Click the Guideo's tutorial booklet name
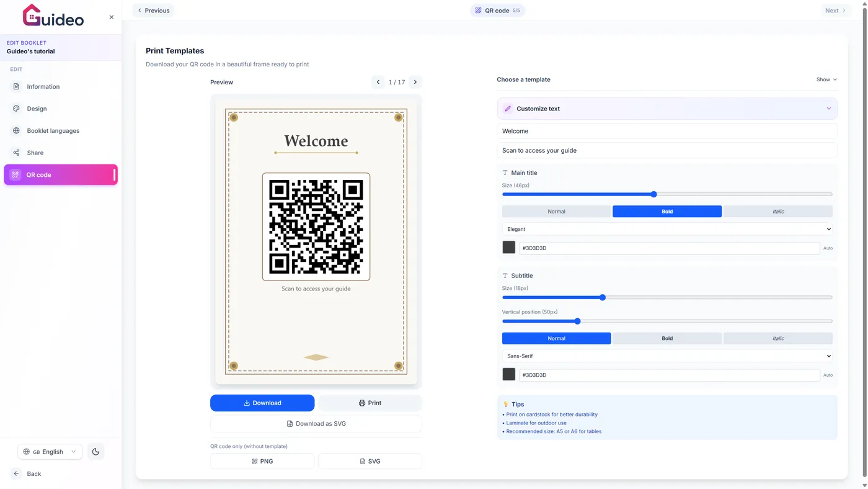Image resolution: width=868 pixels, height=489 pixels. tap(31, 52)
